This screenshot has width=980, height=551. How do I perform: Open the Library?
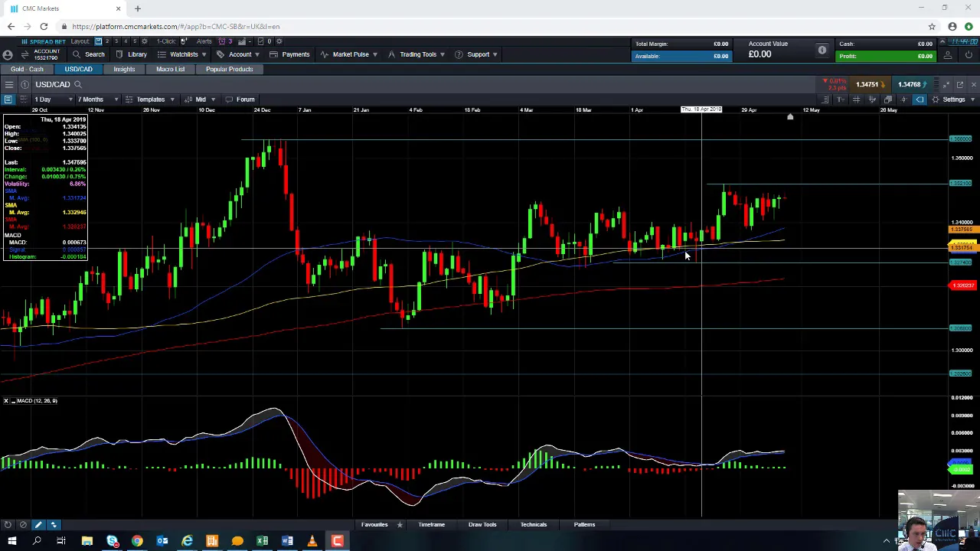pos(131,54)
